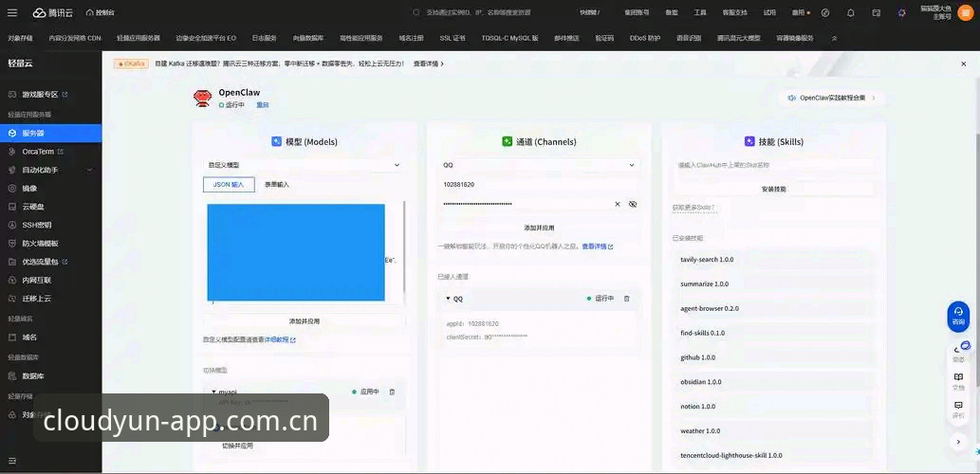Click the colorful AI assistant icon
The image size is (980, 474).
click(x=901, y=12)
